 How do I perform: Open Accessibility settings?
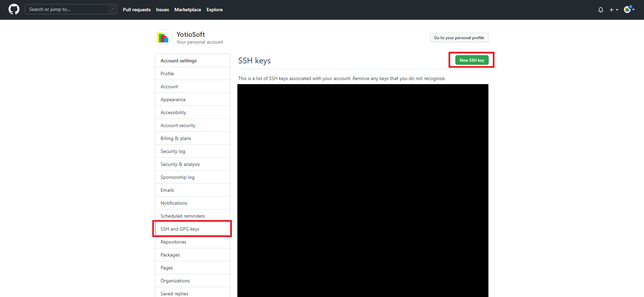point(192,112)
